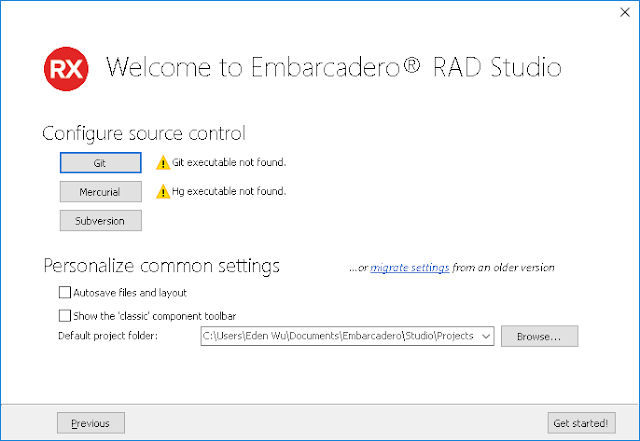Click the RX RAD Studio logo
Image resolution: width=640 pixels, height=441 pixels.
tap(66, 69)
